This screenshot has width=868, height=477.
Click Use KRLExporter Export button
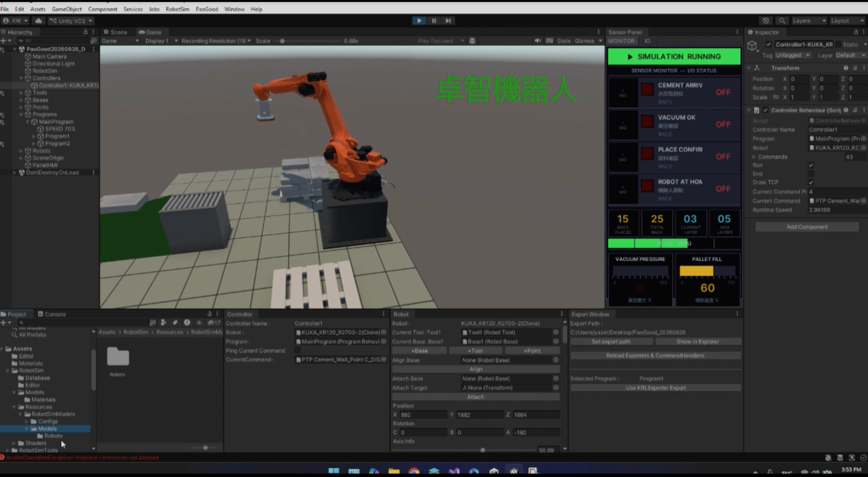click(x=656, y=388)
